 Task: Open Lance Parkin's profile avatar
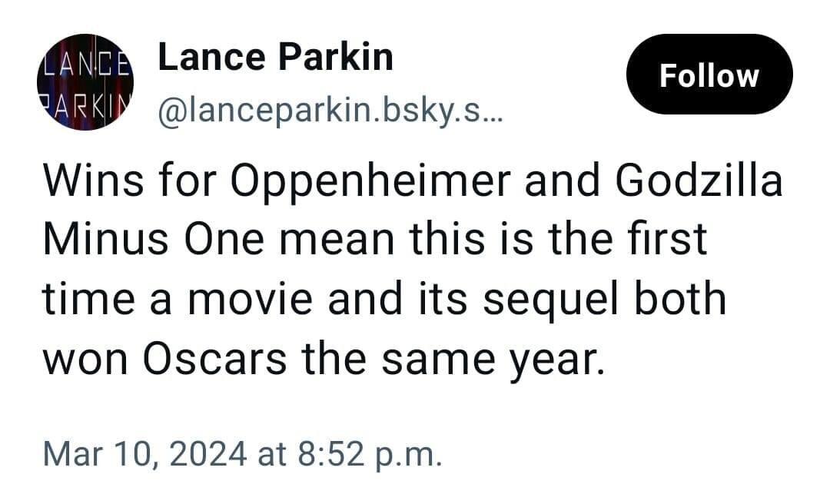point(85,82)
